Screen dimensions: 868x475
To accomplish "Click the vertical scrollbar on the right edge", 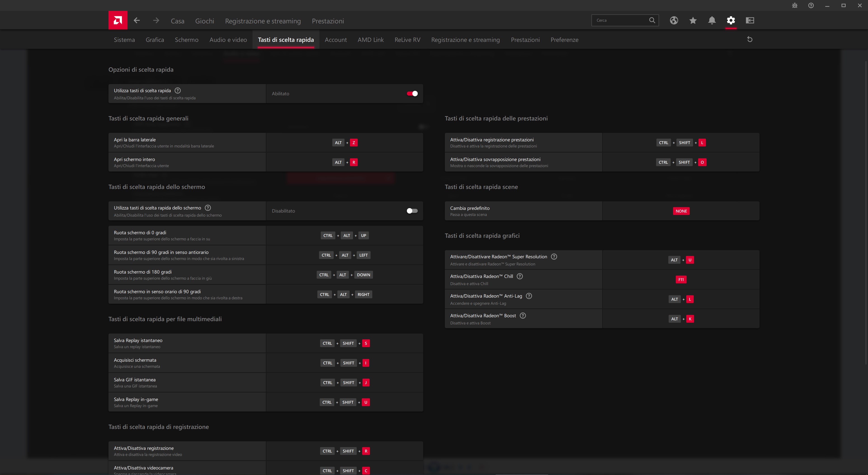I will (x=866, y=212).
